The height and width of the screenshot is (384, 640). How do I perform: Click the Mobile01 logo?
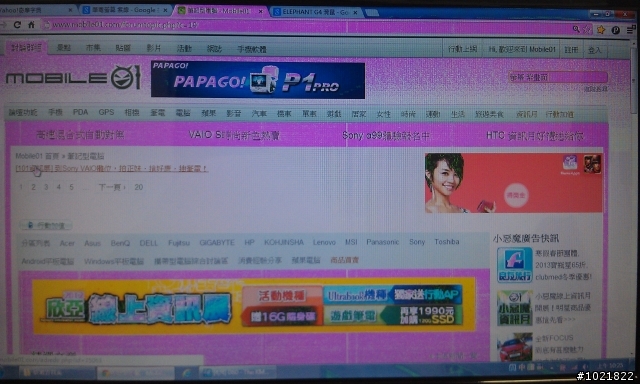tap(73, 78)
